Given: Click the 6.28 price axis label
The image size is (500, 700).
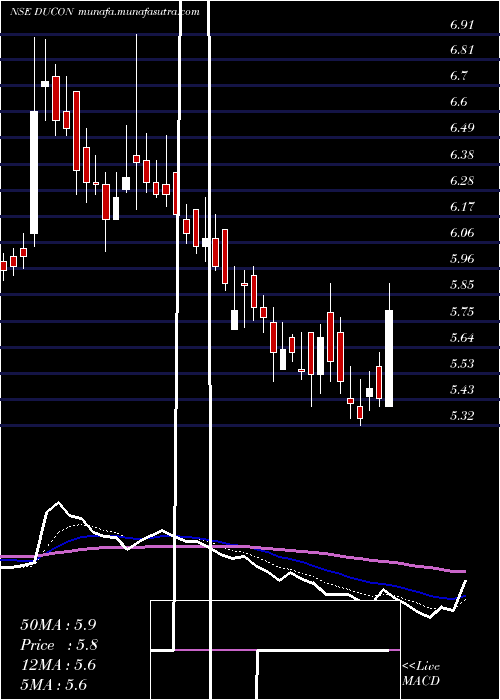Looking at the screenshot, I should (462, 181).
